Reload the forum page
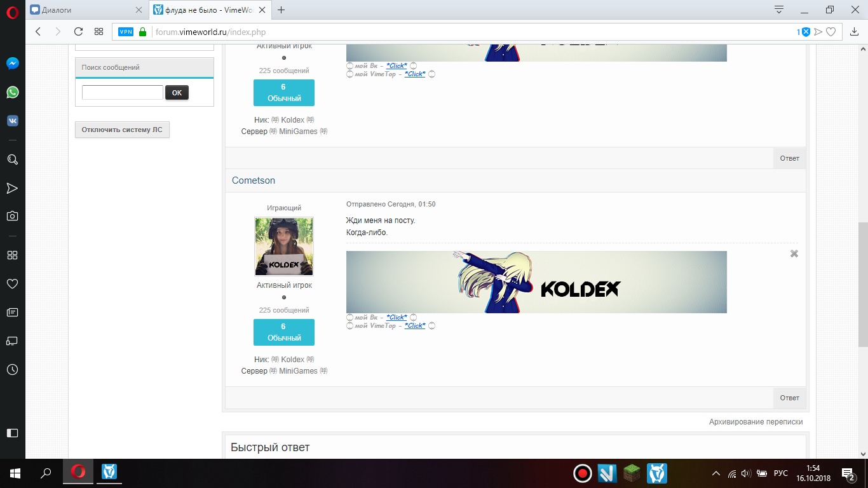The width and height of the screenshot is (868, 488). (78, 31)
